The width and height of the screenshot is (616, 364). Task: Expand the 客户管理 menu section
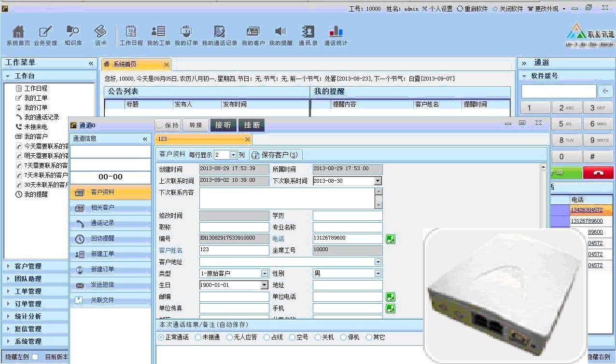pyautogui.click(x=28, y=266)
